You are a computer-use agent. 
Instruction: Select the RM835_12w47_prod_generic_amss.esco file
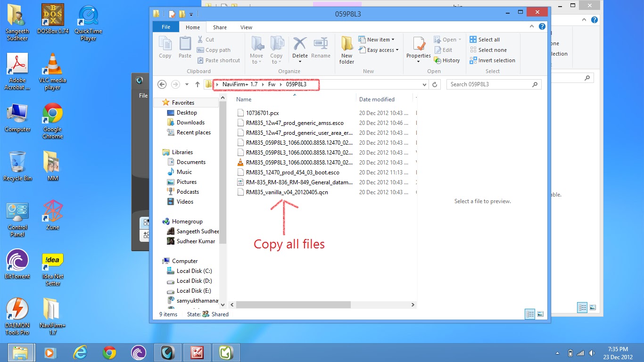coord(295,123)
